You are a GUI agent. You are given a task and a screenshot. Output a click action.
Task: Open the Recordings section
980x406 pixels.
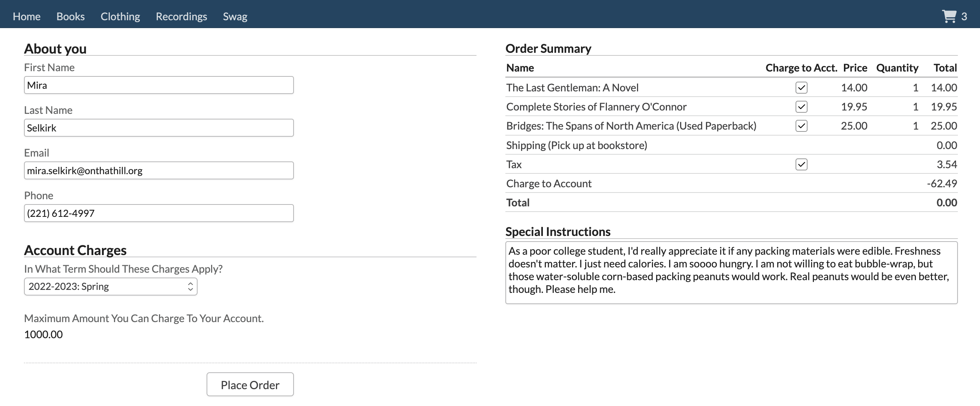pos(181,16)
